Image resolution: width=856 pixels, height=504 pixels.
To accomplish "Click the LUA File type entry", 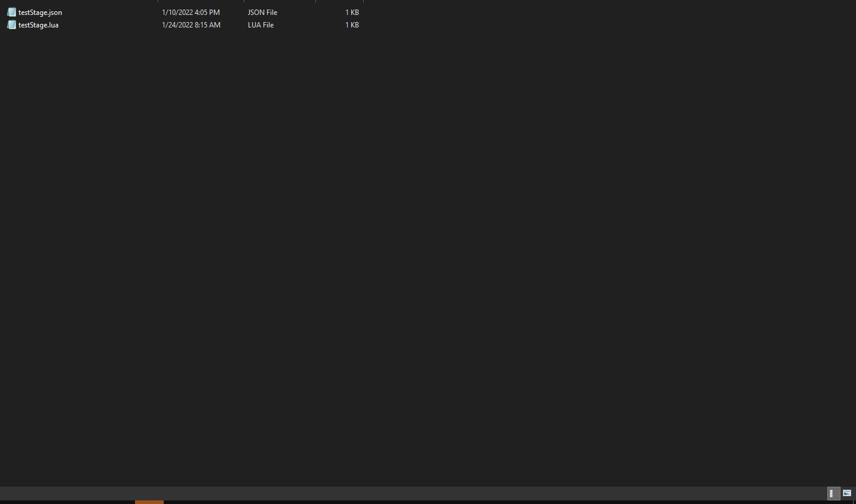I will (260, 25).
